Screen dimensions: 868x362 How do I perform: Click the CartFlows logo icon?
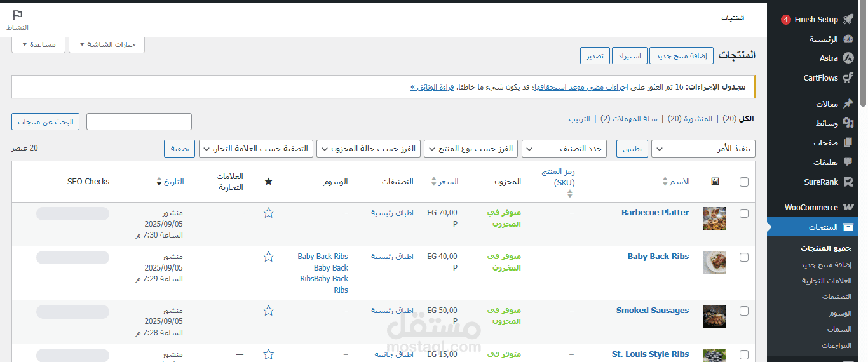click(x=848, y=78)
